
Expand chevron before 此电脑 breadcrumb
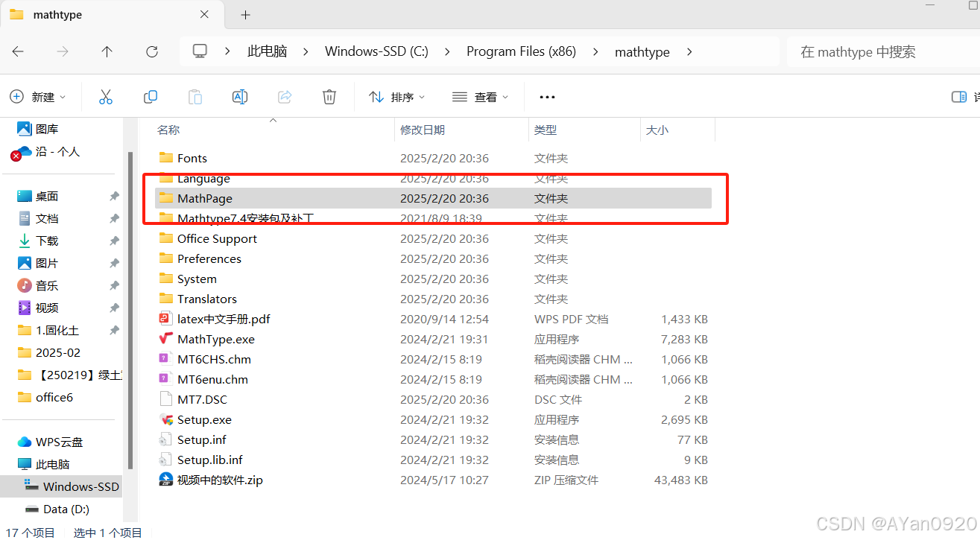[227, 51]
